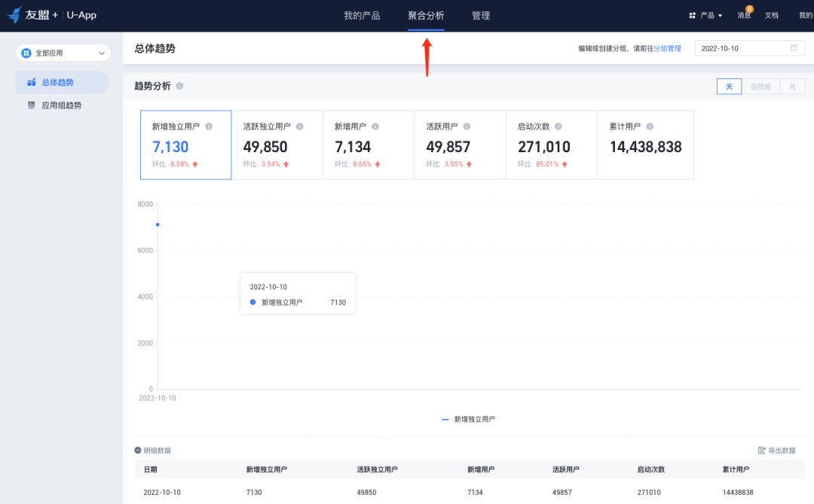Open the 文档 link
This screenshot has width=814, height=504.
pyautogui.click(x=772, y=16)
